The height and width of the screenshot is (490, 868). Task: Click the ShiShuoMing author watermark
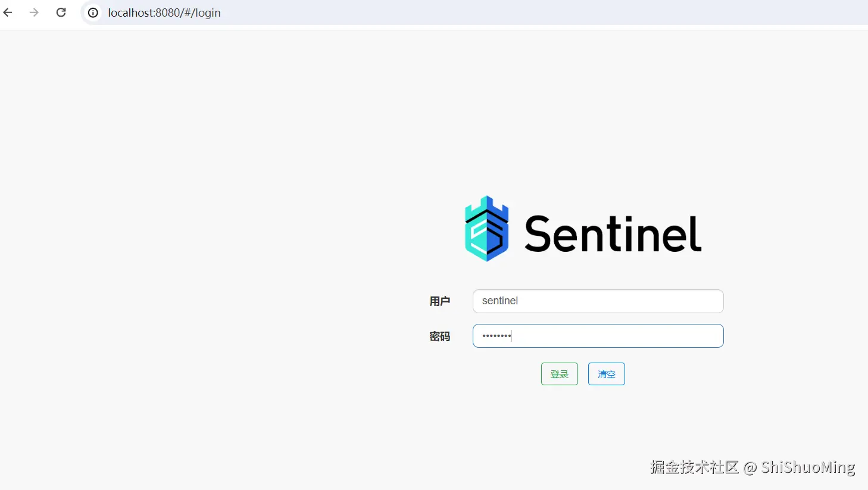808,467
